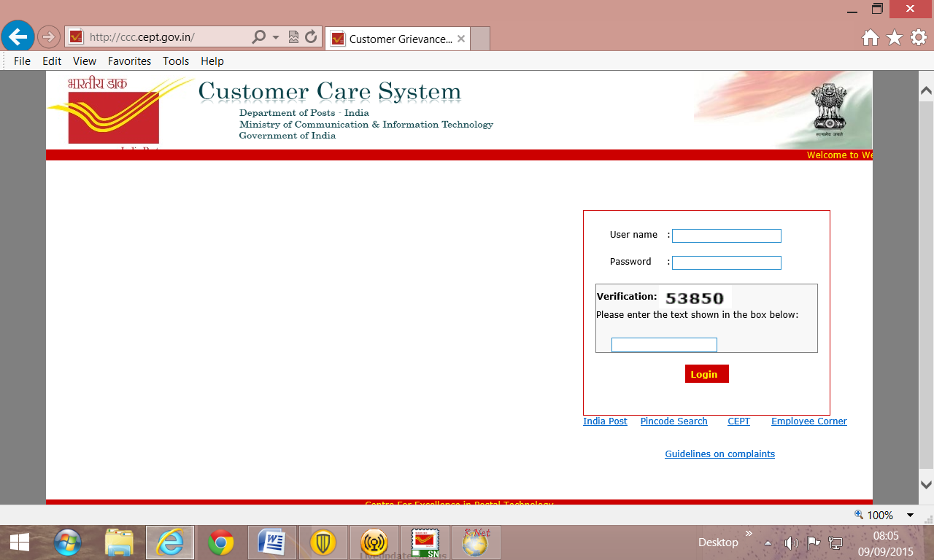Viewport: 934px width, 560px height.
Task: Open browser Home icon
Action: click(x=871, y=37)
